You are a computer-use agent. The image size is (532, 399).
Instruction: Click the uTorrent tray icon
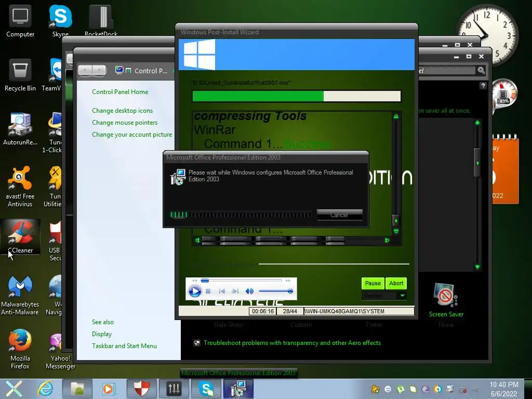point(401,389)
